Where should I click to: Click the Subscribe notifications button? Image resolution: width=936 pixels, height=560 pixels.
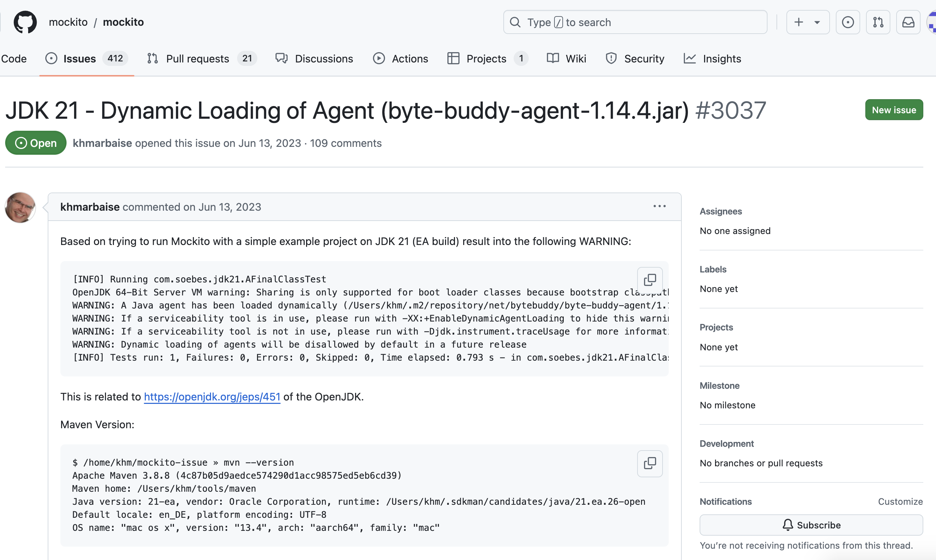tap(811, 525)
